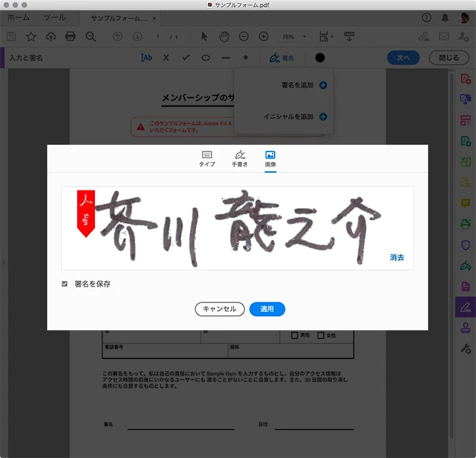Click the 適用 (Apply) button
Screen dimensions: 476x458
pyautogui.click(x=267, y=309)
